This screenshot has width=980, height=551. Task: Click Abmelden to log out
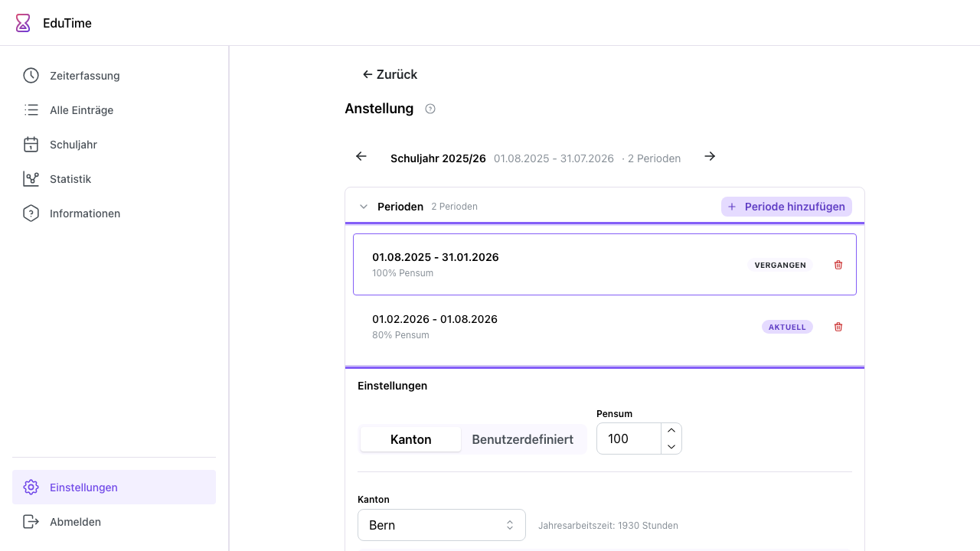pyautogui.click(x=114, y=522)
